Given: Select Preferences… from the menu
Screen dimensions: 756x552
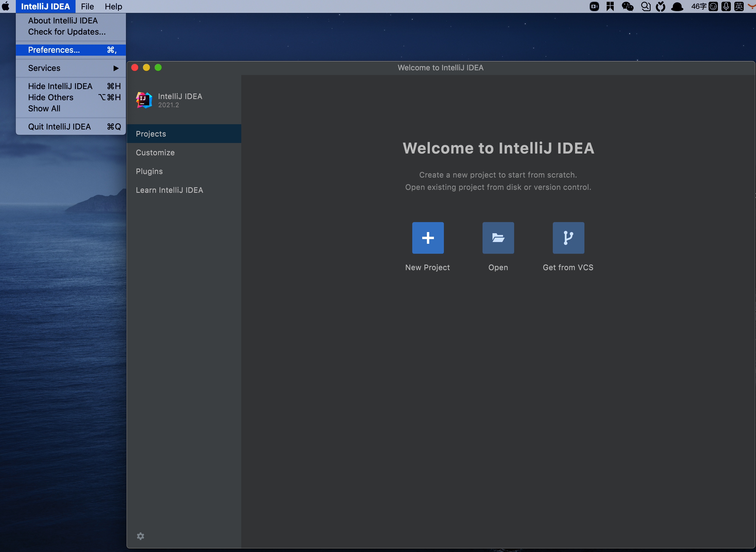Looking at the screenshot, I should (54, 50).
